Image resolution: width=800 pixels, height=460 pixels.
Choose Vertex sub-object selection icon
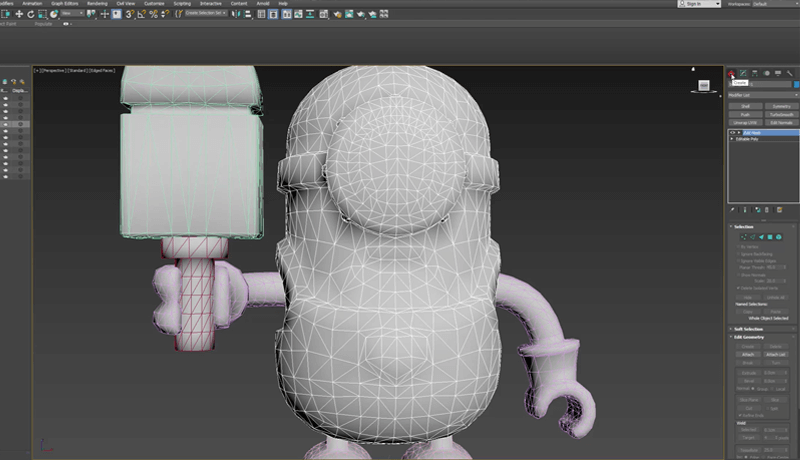point(744,237)
